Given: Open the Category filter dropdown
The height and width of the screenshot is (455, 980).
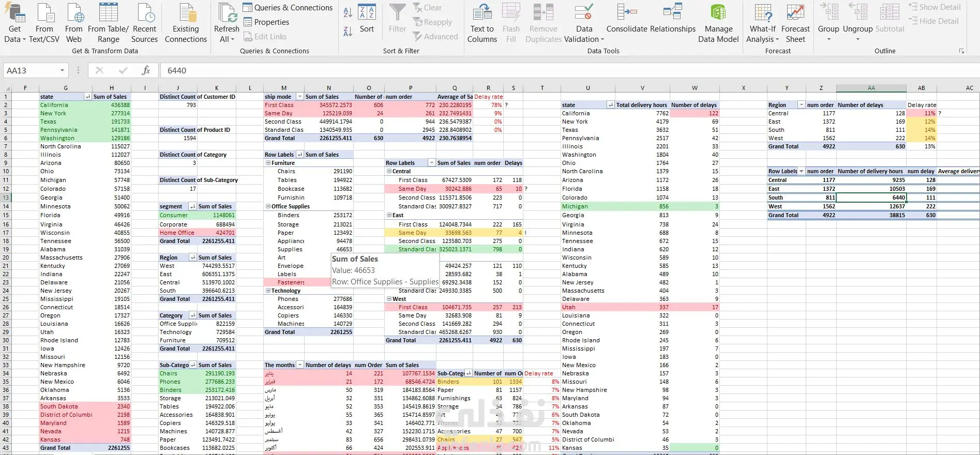Looking at the screenshot, I should tap(193, 315).
